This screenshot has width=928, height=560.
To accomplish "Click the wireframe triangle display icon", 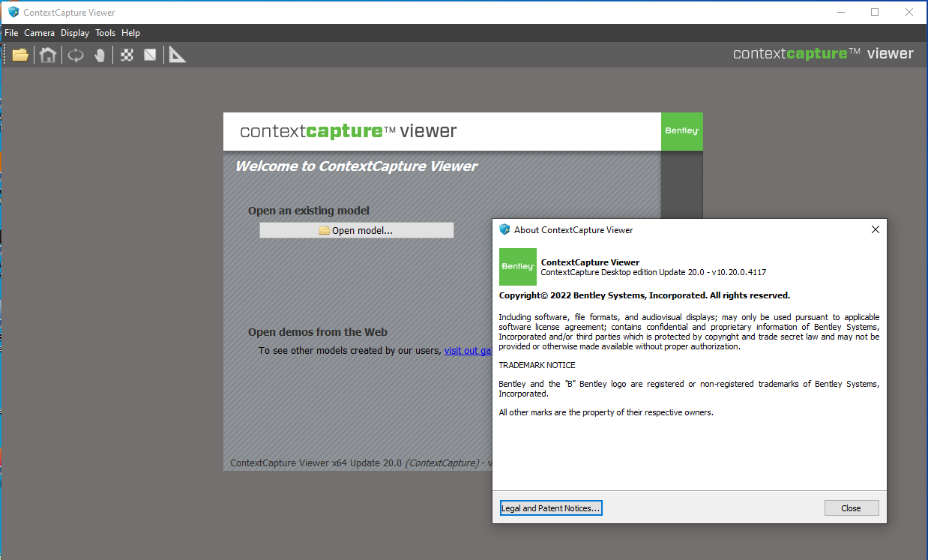I will click(x=150, y=55).
